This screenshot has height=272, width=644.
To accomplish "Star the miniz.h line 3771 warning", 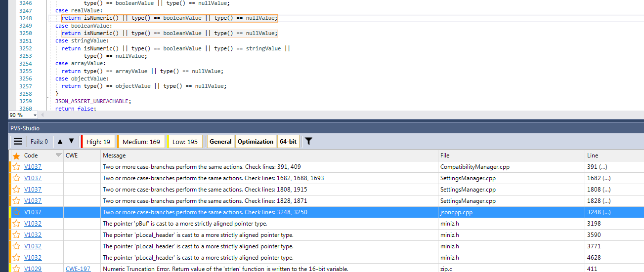I will 16,246.
